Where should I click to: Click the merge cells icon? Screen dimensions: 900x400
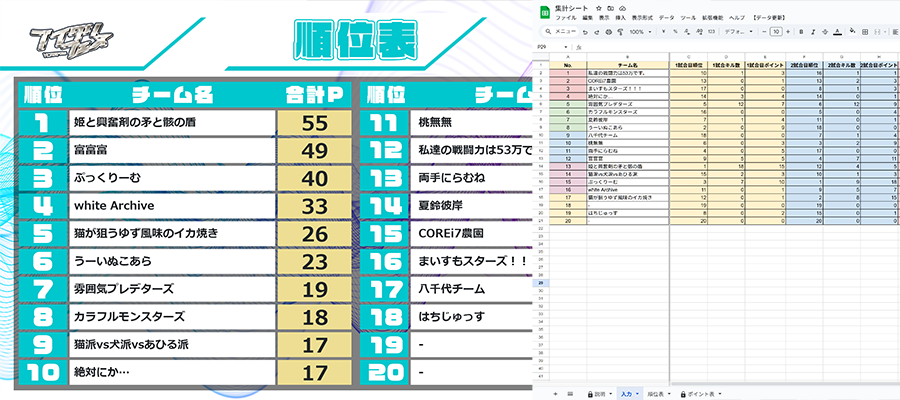pos(877,32)
